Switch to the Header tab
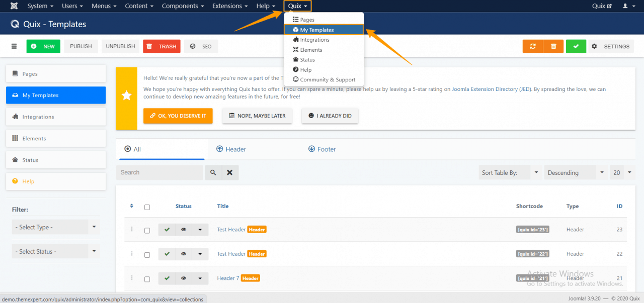Image resolution: width=644 pixels, height=303 pixels. point(231,149)
